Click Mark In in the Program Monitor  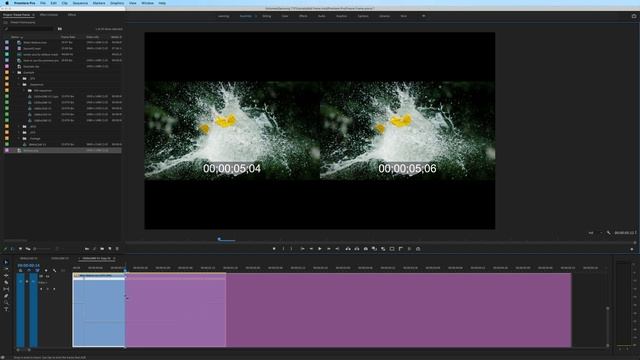click(283, 249)
